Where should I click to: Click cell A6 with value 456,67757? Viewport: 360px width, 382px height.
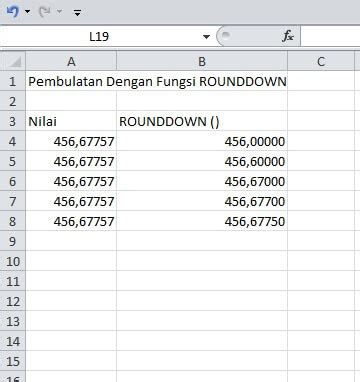pyautogui.click(x=71, y=181)
